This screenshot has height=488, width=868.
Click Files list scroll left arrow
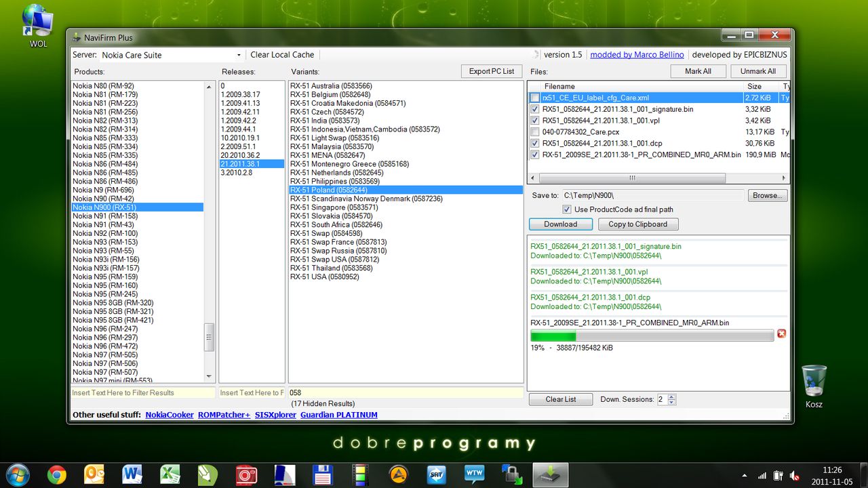click(533, 178)
